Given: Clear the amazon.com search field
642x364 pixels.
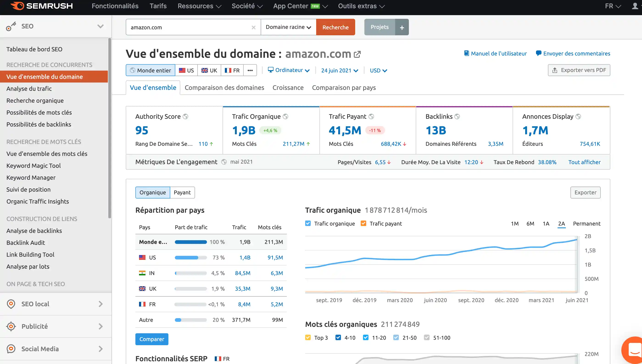Looking at the screenshot, I should [x=254, y=27].
